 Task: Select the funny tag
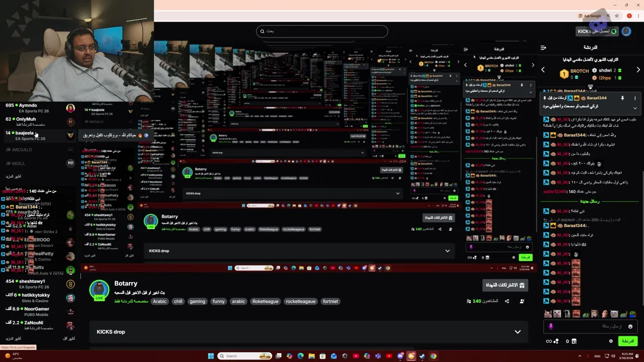pos(218,302)
